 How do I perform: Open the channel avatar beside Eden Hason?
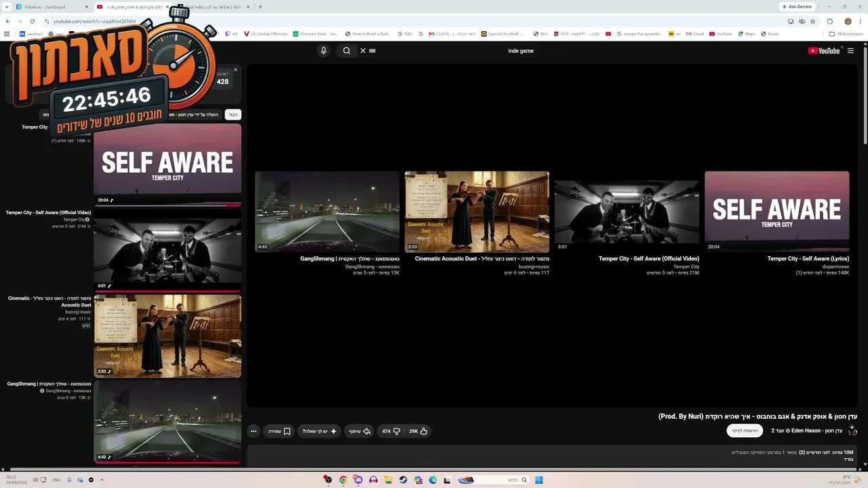click(852, 430)
